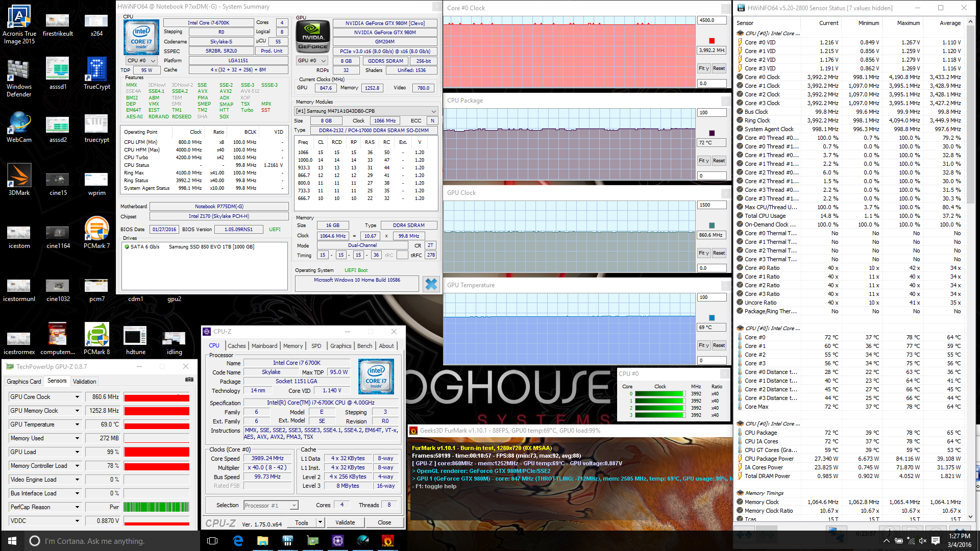Open the x264 desktop icon
This screenshot has width=980, height=551.
[96, 24]
